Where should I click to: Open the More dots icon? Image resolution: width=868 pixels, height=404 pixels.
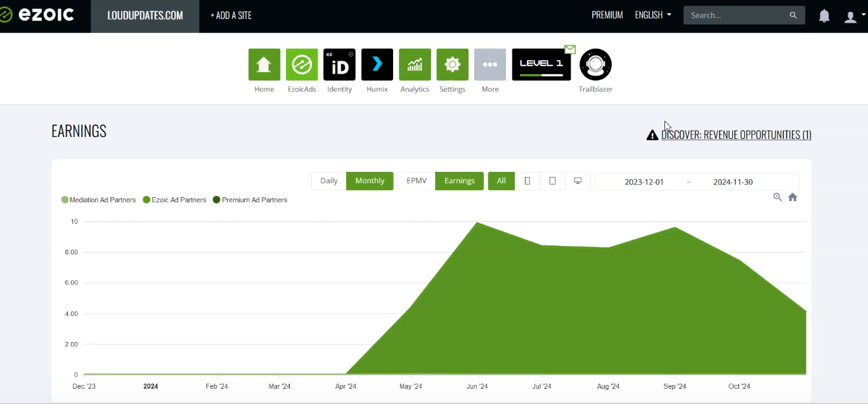point(490,65)
